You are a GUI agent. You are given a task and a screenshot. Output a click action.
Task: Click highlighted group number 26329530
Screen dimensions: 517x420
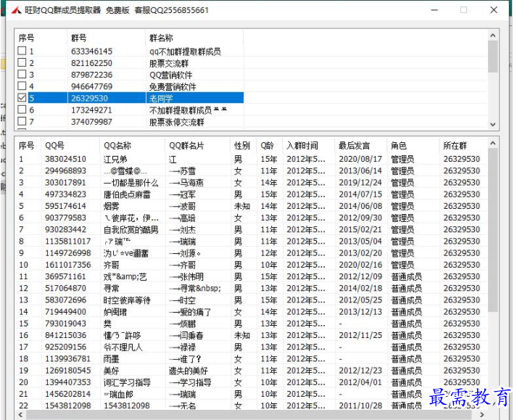pyautogui.click(x=89, y=99)
